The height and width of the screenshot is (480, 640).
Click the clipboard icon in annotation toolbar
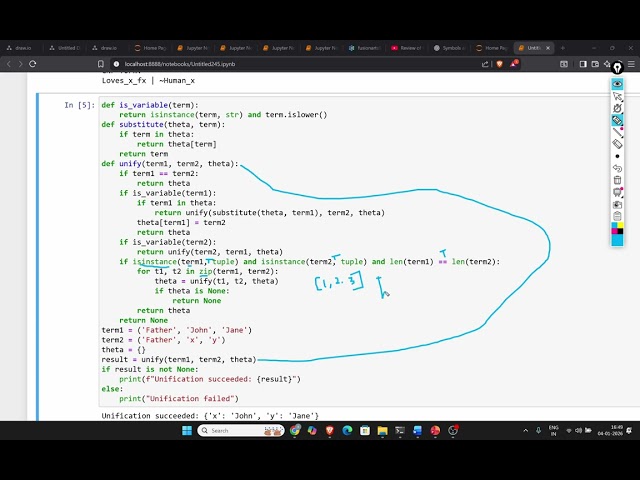click(617, 216)
